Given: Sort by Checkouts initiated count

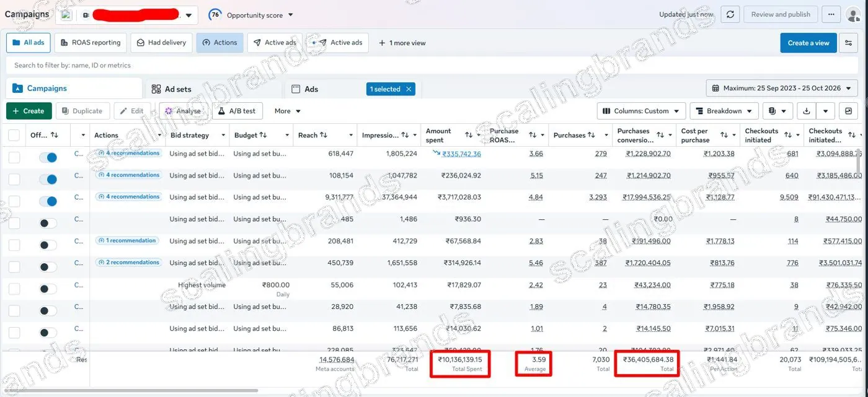Looking at the screenshot, I should (x=788, y=135).
